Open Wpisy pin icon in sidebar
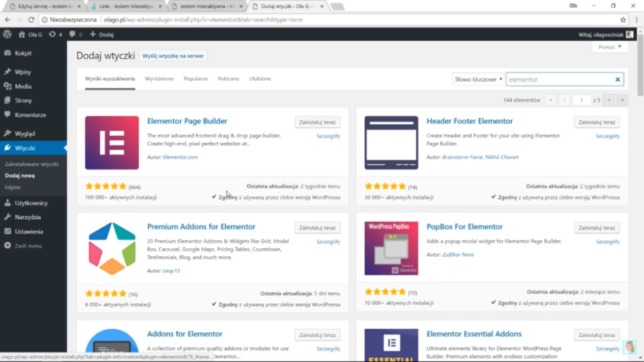 click(7, 71)
